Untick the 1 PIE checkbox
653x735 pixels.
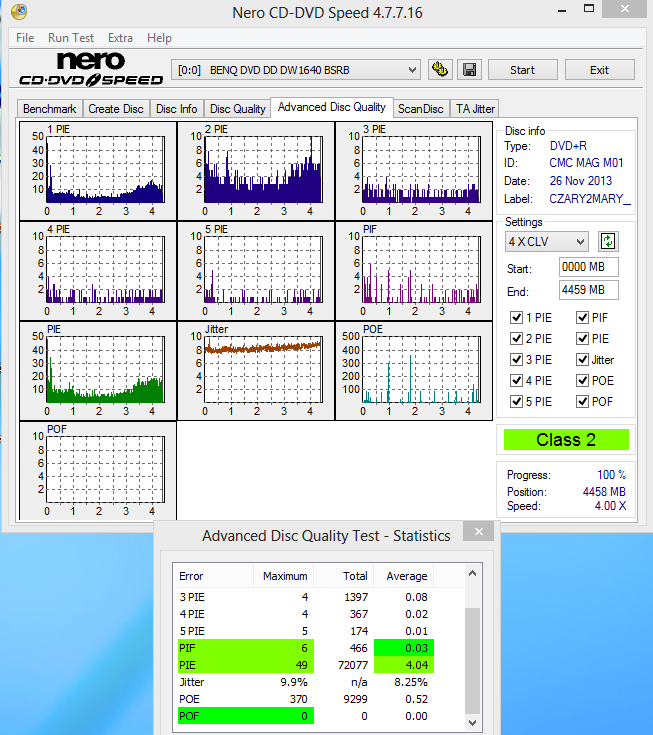[x=516, y=317]
